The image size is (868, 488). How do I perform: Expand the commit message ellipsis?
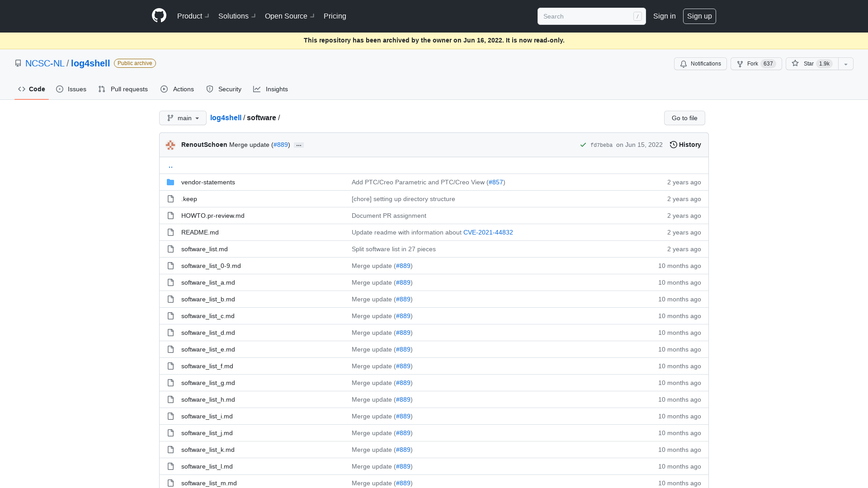coord(299,145)
